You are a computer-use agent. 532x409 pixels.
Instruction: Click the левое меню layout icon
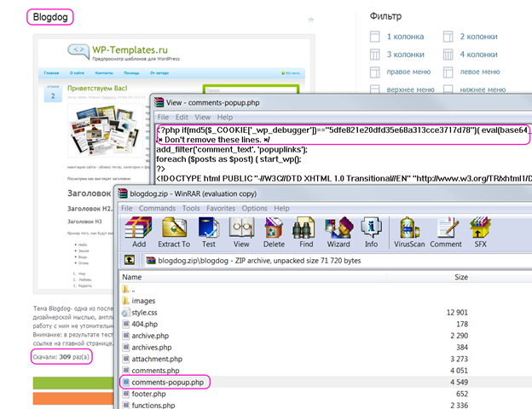[448, 72]
